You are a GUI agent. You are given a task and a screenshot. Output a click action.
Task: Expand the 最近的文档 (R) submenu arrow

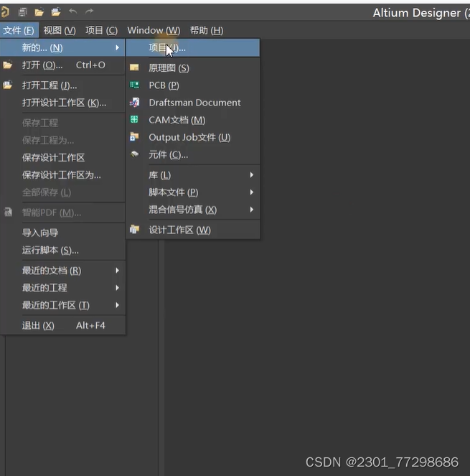click(x=117, y=270)
